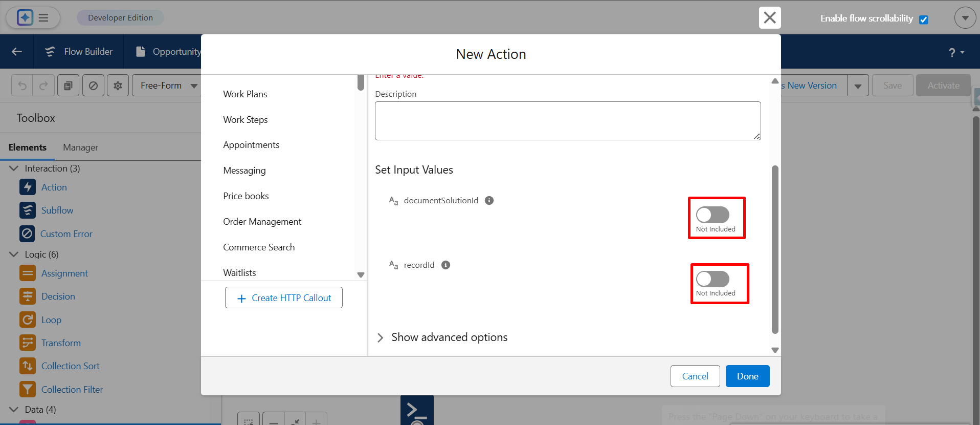Click the Loop element icon
This screenshot has width=980, height=425.
click(27, 320)
